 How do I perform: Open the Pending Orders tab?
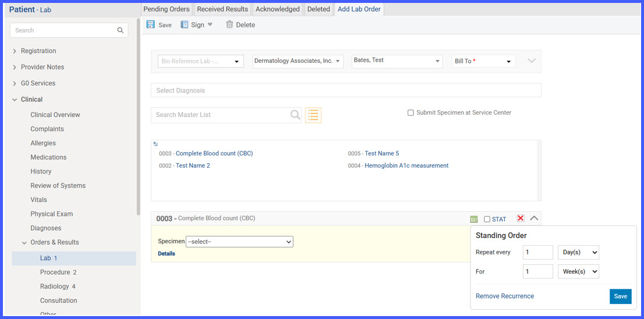(167, 9)
